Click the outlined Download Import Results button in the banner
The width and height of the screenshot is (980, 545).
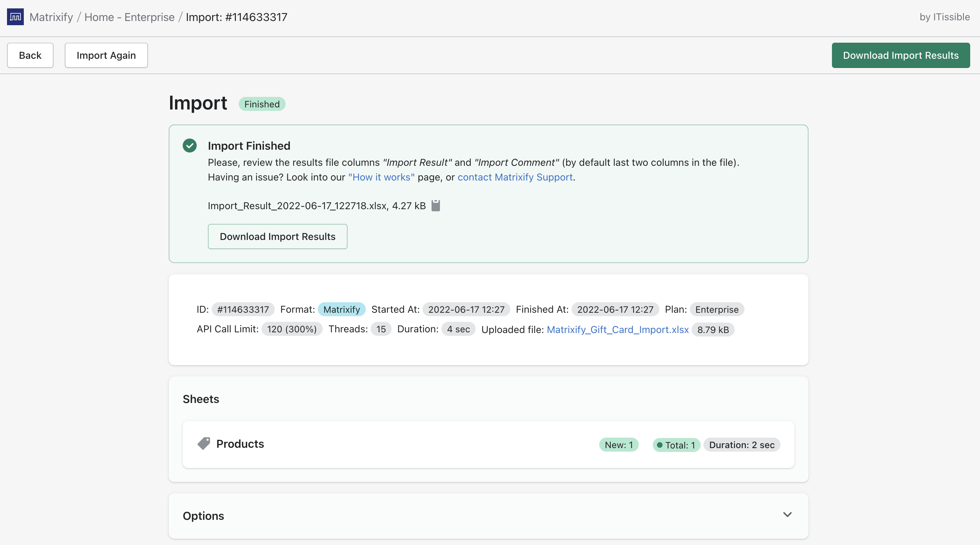[277, 236]
